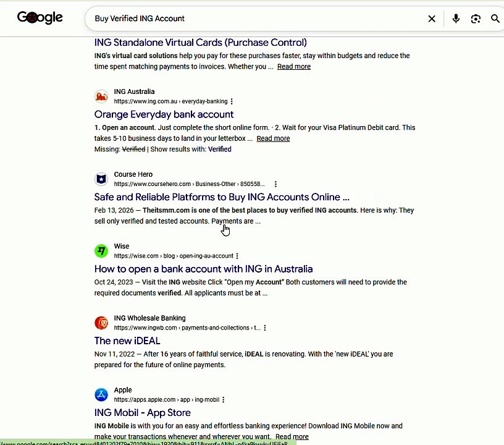Open ING Mobil - App Store result
Viewport: 504px width, 445px height.
coord(143,413)
